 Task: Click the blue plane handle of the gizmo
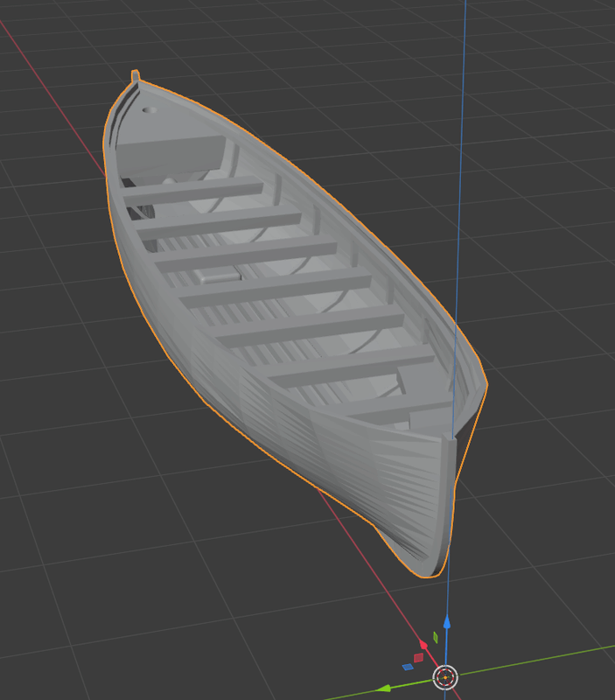(408, 667)
